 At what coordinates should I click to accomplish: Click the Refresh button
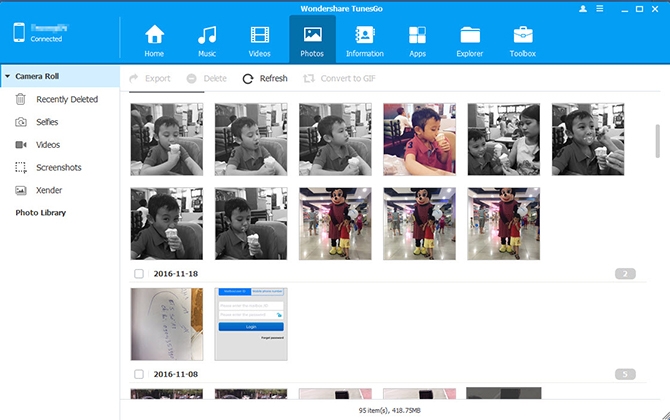[265, 79]
